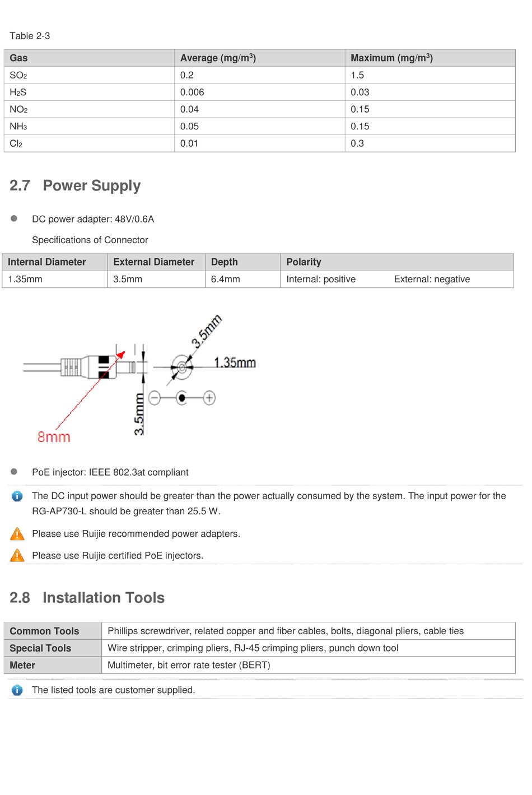
Task: Click the red 8mm label in the diagram
Action: [54, 437]
